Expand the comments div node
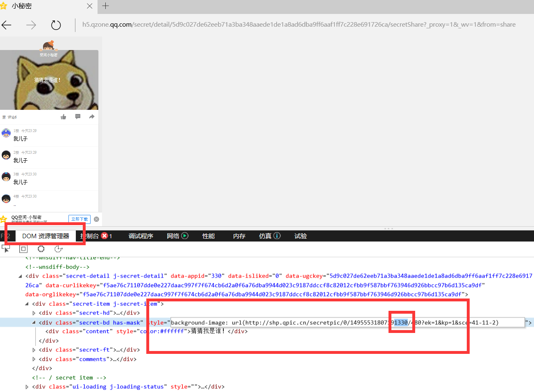The width and height of the screenshot is (534, 392). pyautogui.click(x=34, y=359)
